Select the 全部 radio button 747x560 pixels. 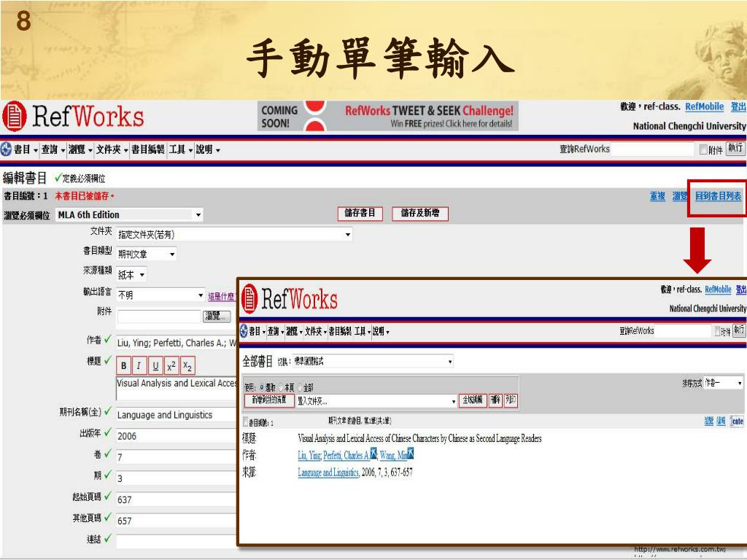[300, 388]
